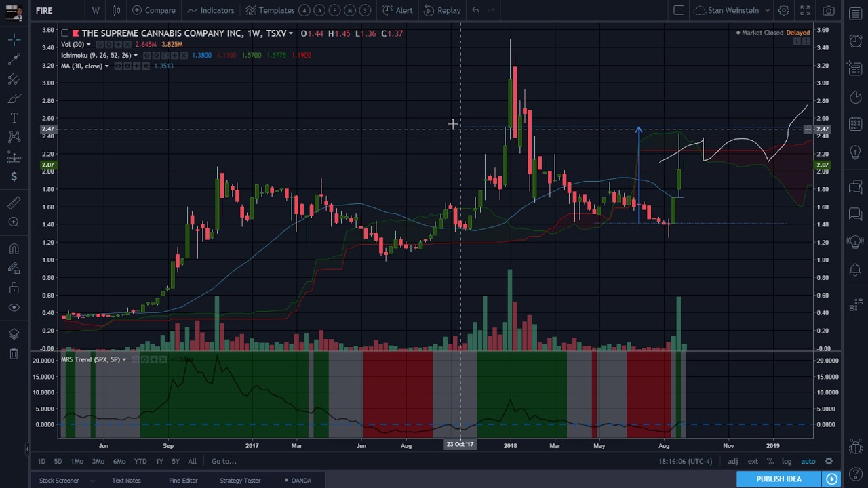The image size is (868, 488).
Task: Enter fullscreen mode
Action: tap(805, 10)
